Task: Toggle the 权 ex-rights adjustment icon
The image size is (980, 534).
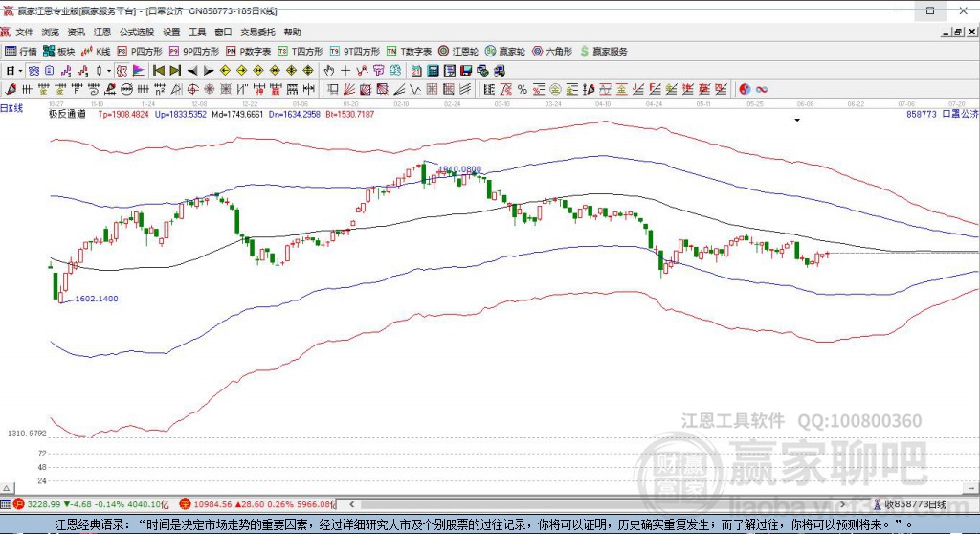Action: click(121, 71)
